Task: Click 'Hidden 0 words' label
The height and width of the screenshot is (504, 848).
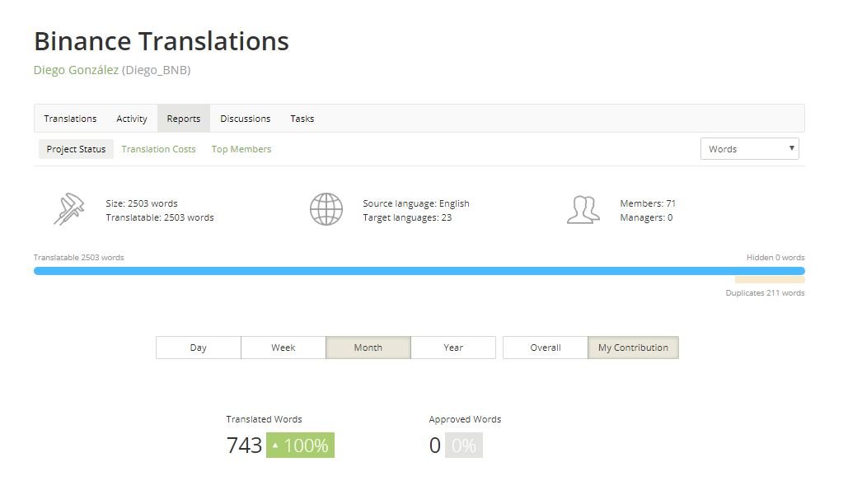Action: tap(775, 257)
